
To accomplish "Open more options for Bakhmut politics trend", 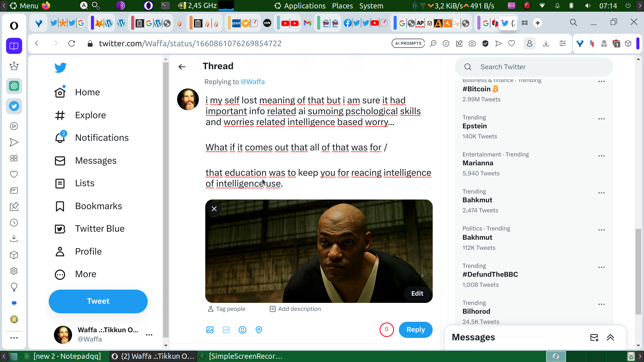I will tap(601, 230).
